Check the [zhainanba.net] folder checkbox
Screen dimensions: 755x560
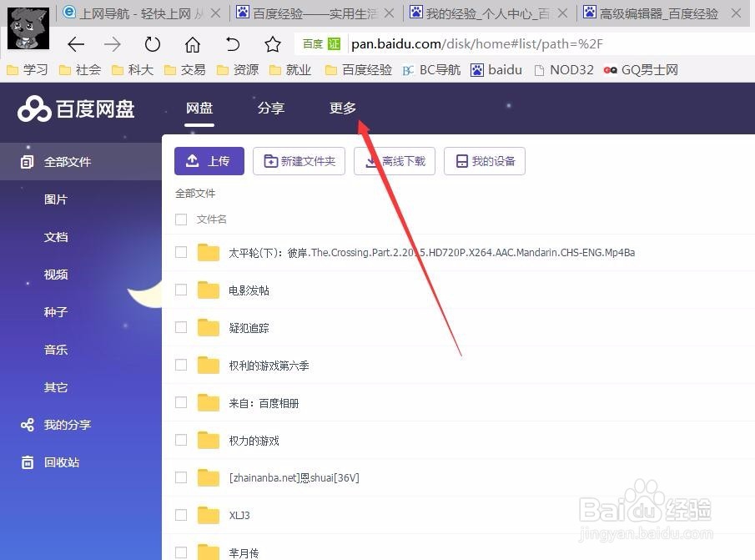click(x=181, y=477)
